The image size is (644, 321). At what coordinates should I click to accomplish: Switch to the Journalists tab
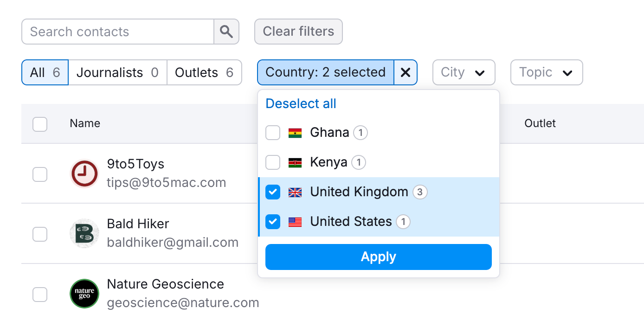pyautogui.click(x=117, y=72)
